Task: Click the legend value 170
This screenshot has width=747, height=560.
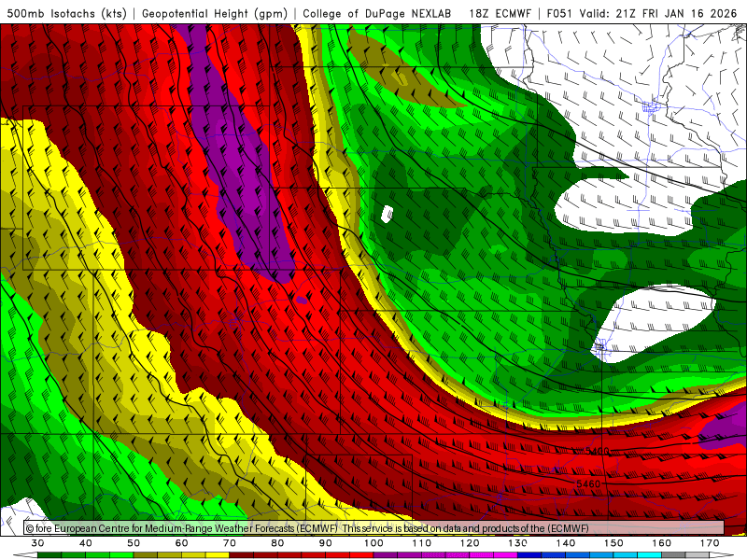Action: [710, 543]
